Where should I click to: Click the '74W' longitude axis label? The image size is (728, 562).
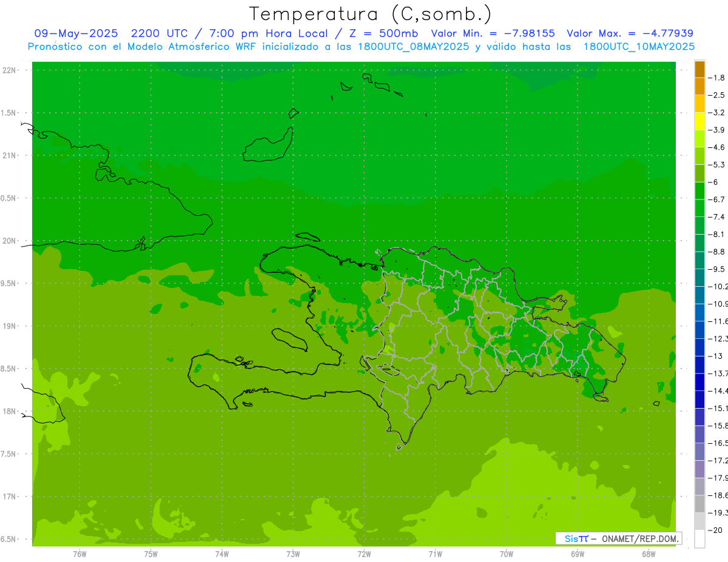click(222, 554)
